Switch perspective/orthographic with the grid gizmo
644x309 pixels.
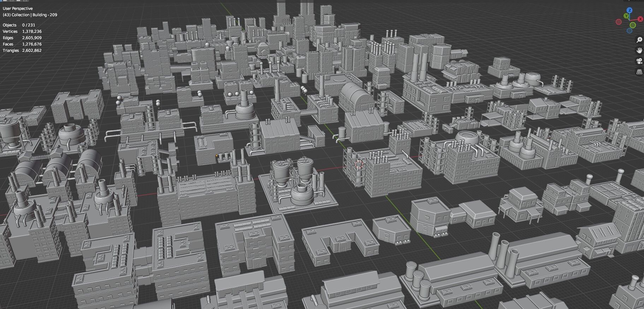point(639,72)
